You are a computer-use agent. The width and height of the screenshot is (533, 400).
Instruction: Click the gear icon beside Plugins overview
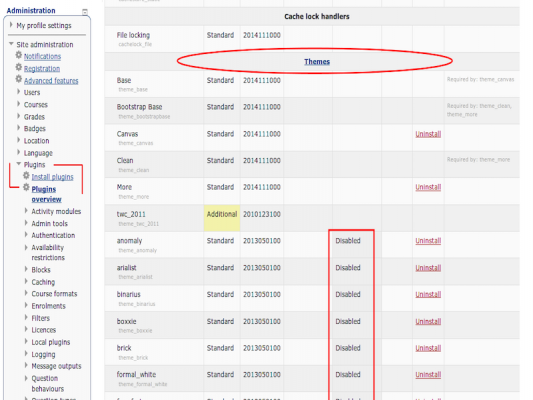(26, 188)
